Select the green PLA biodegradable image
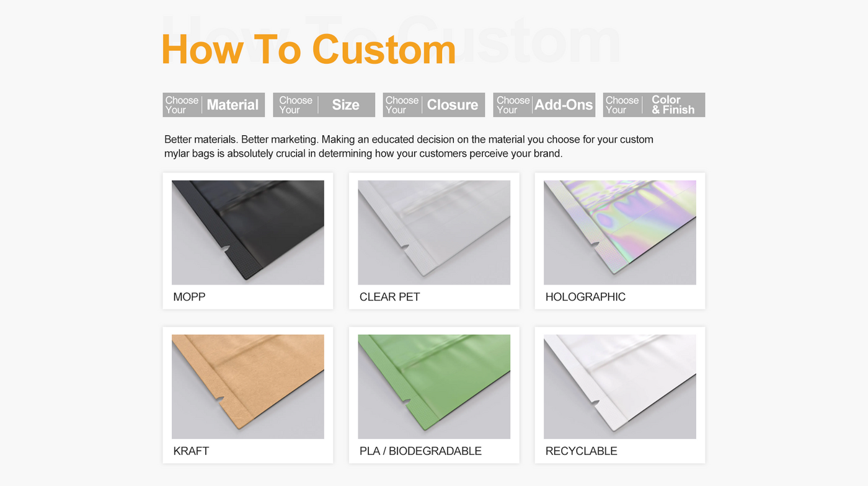Screen dimensions: 868x486 (x=434, y=387)
